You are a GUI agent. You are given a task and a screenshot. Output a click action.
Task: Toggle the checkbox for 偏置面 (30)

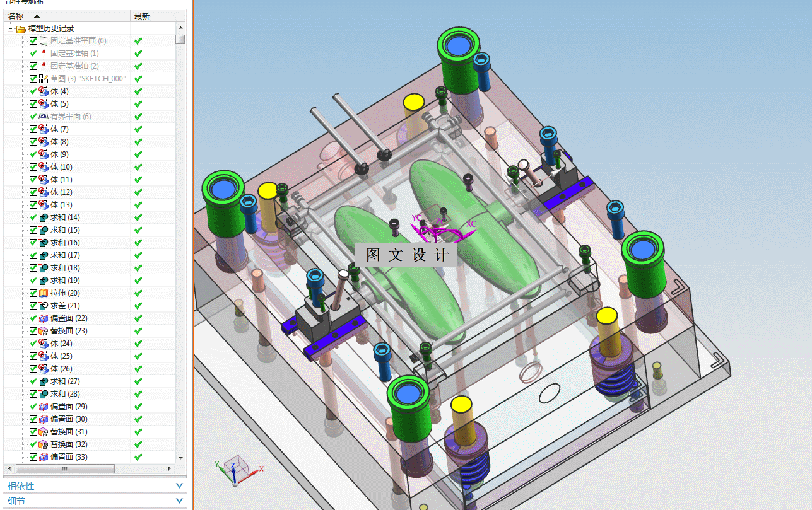(33, 419)
